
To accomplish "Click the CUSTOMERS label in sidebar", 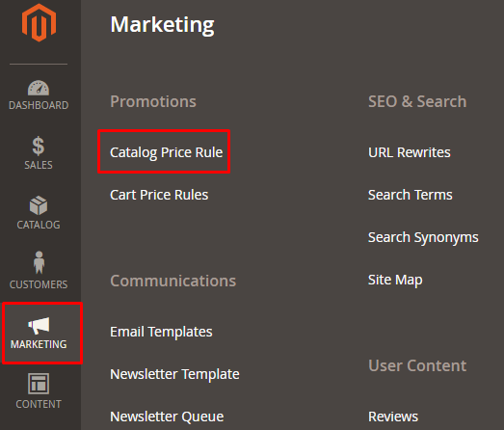I will pyautogui.click(x=39, y=284).
